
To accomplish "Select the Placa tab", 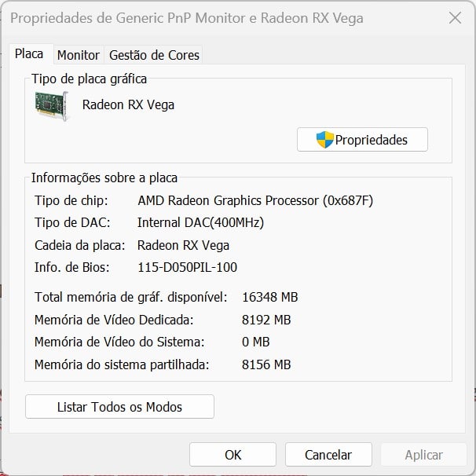I will coord(29,54).
